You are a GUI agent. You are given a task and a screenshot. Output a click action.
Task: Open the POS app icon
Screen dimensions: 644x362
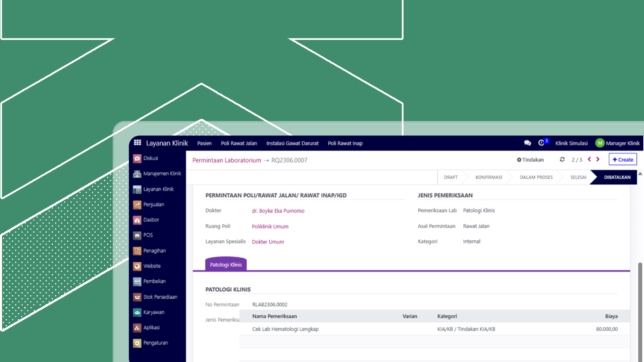pos(137,235)
